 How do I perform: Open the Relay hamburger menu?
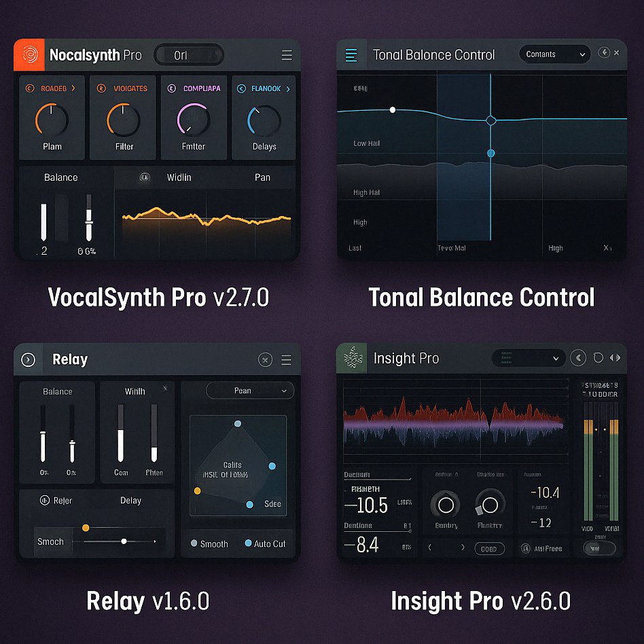287,359
